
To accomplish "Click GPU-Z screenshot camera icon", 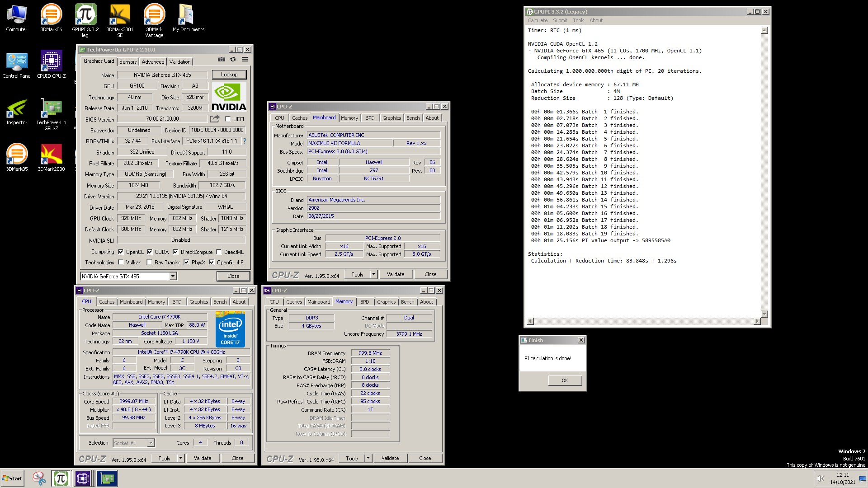I will point(221,59).
